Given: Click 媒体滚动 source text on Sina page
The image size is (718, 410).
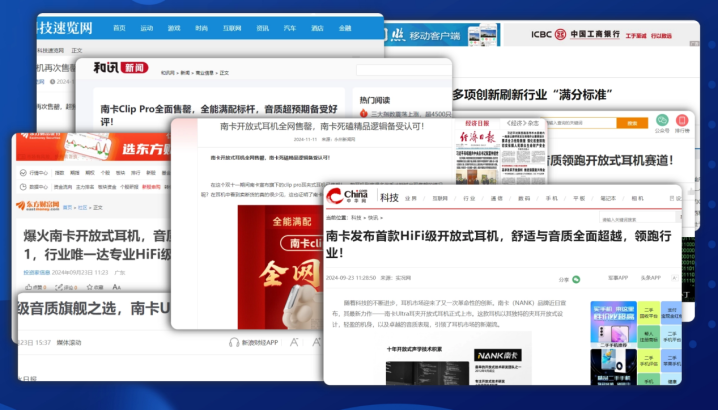Looking at the screenshot, I should coord(69,342).
